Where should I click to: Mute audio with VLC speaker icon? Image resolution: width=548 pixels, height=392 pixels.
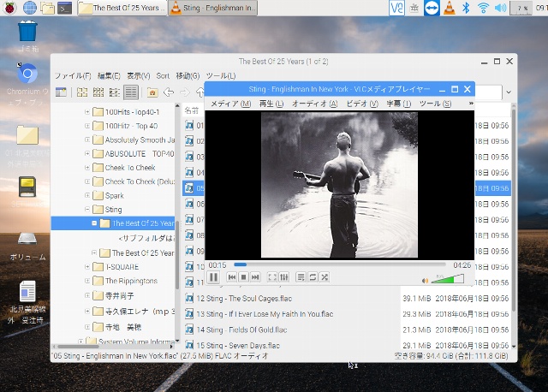(425, 280)
